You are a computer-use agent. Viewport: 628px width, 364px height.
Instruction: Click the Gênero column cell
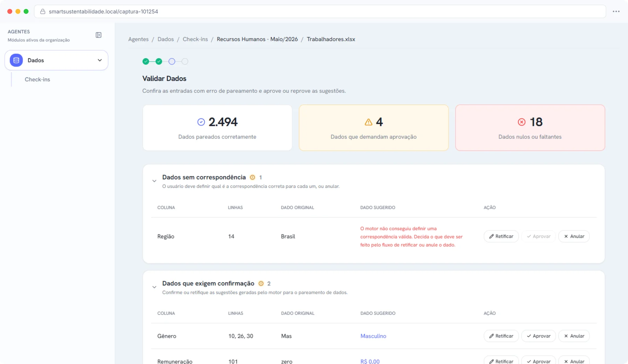[167, 336]
